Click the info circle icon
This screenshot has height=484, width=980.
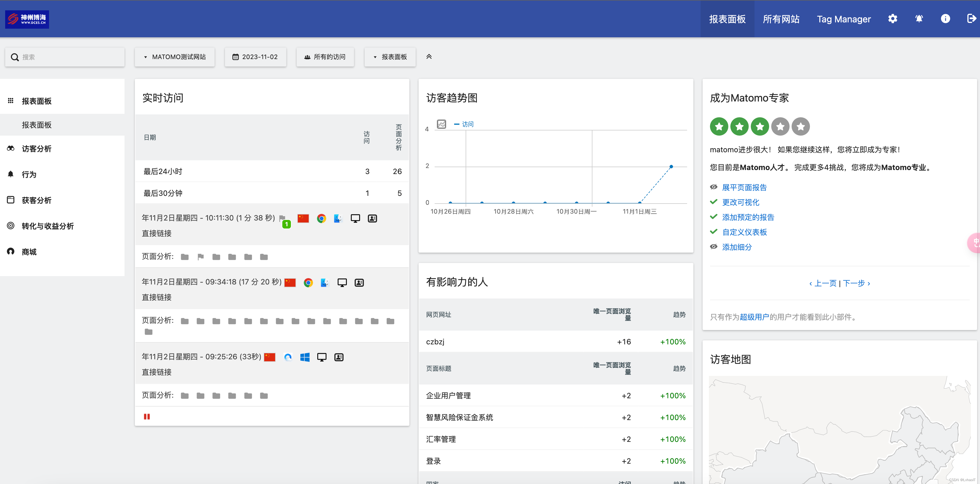pos(945,19)
